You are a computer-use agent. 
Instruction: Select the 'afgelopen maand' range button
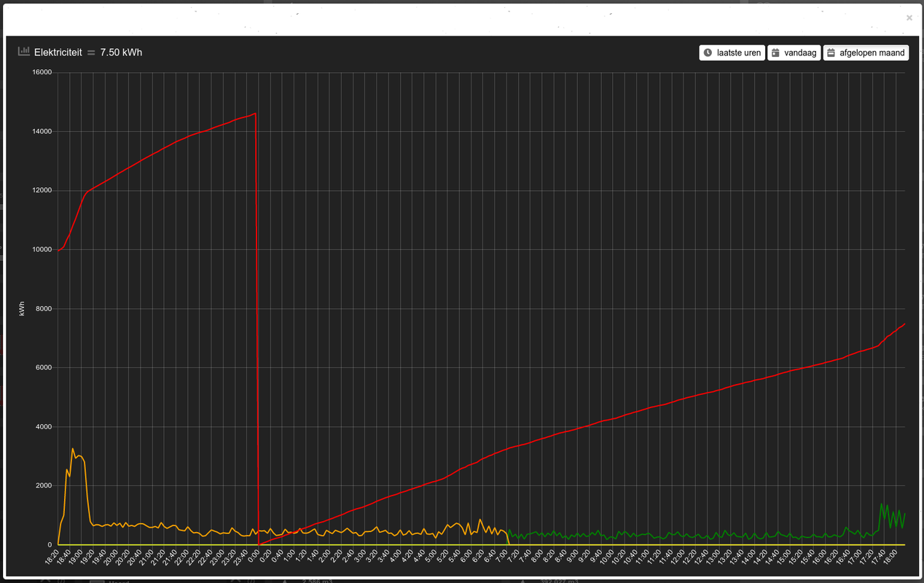866,52
